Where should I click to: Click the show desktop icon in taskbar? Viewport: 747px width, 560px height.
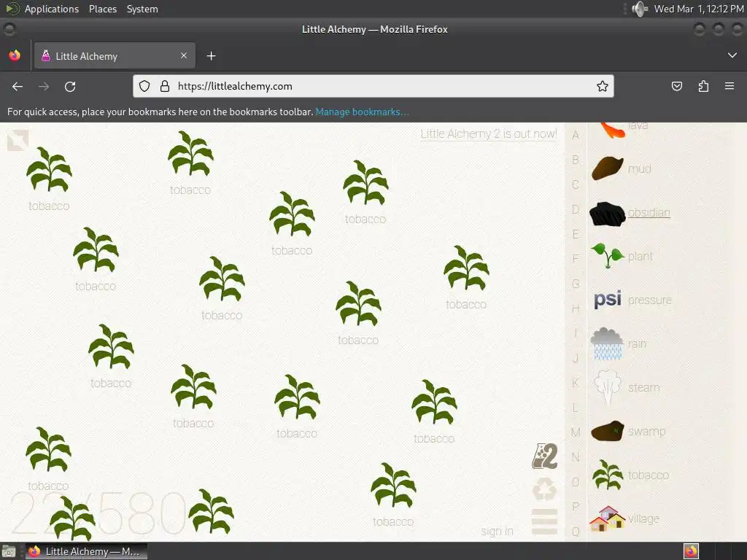coord(9,551)
